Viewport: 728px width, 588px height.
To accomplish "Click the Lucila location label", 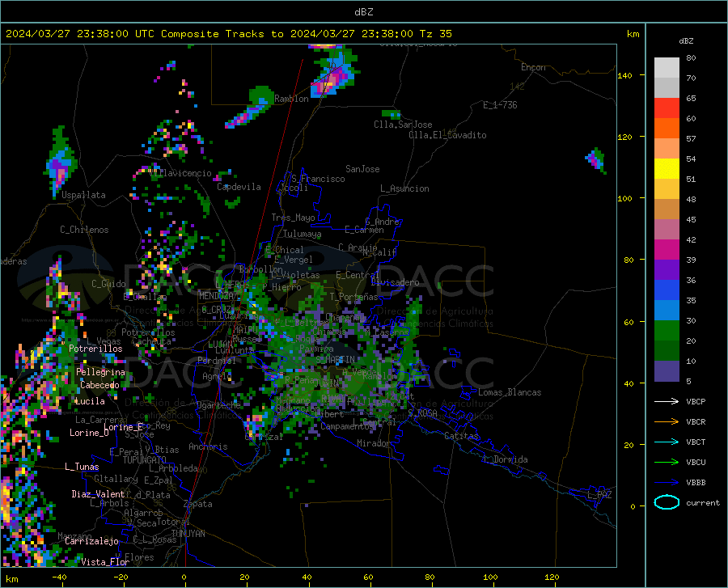I will pyautogui.click(x=90, y=401).
